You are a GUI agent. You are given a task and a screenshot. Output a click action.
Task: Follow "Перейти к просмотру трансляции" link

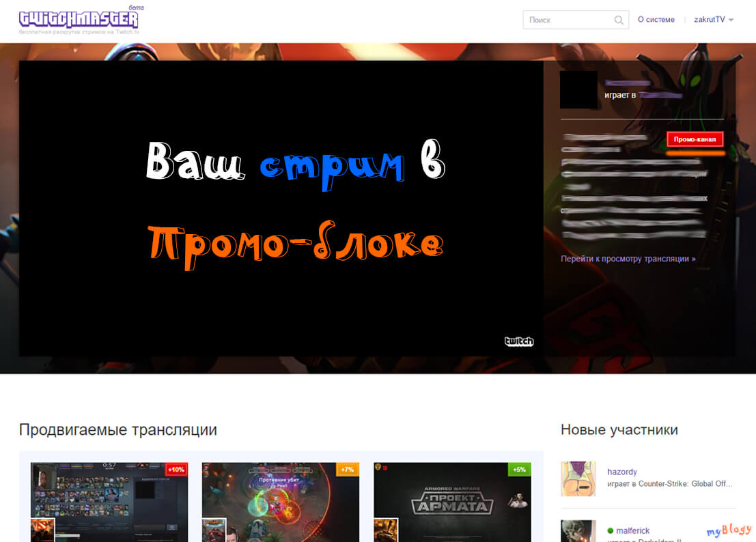pyautogui.click(x=628, y=259)
